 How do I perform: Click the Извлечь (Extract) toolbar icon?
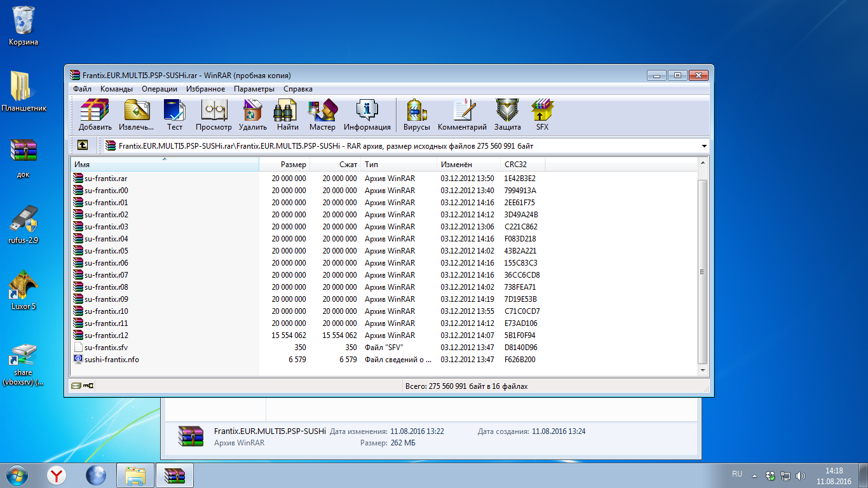pos(137,114)
